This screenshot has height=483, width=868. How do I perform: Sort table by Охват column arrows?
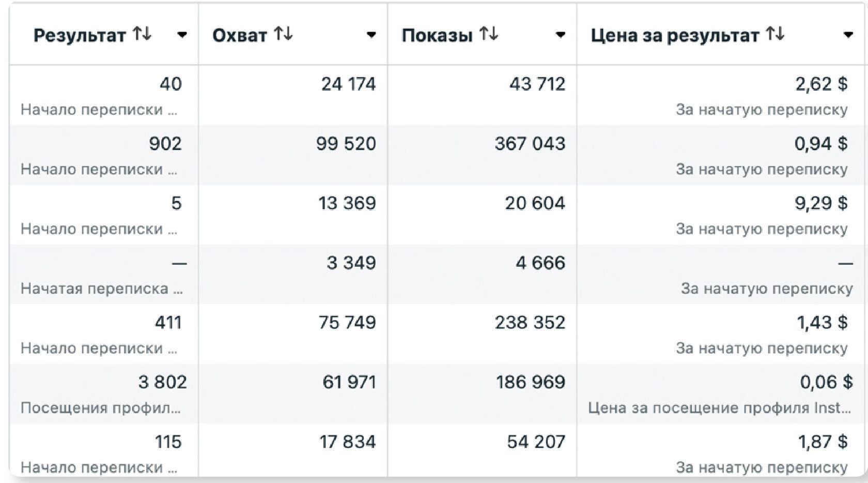283,34
